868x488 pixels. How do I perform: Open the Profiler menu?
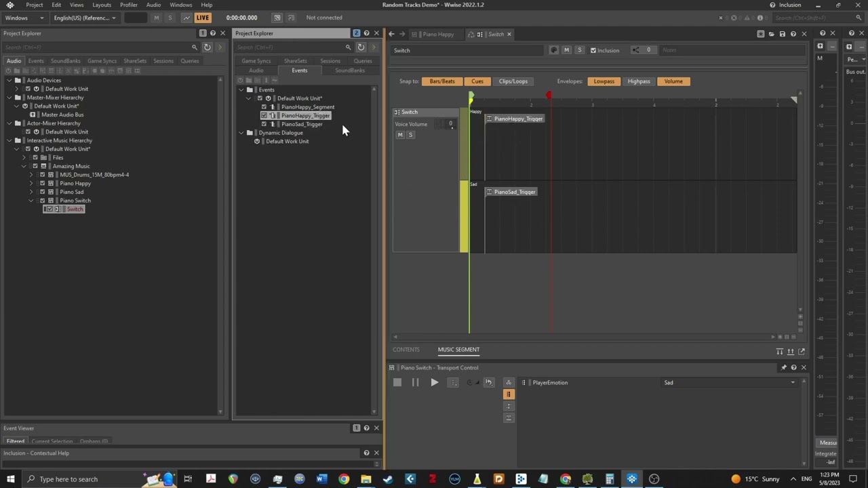pyautogui.click(x=129, y=5)
